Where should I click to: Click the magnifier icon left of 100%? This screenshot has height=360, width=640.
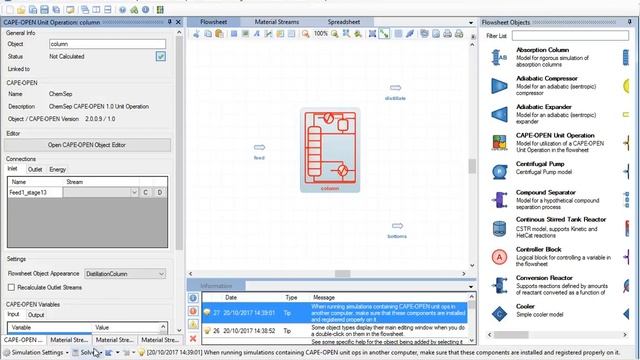pos(305,34)
